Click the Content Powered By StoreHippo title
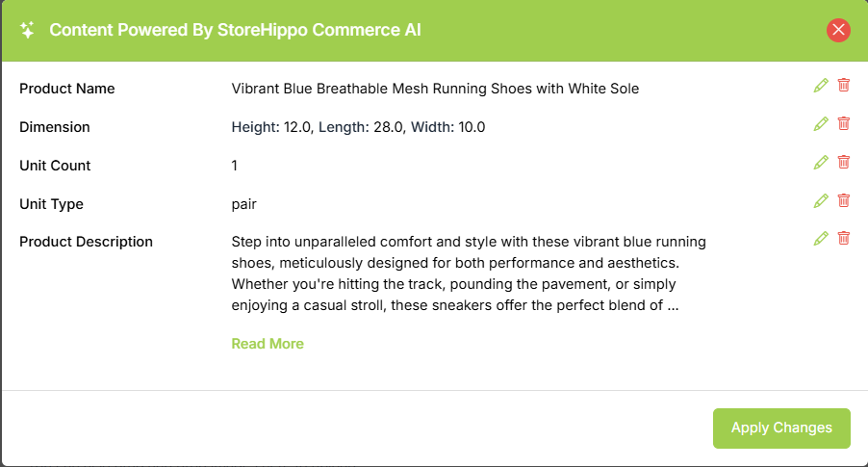Screen dimensions: 868x467 pyautogui.click(x=235, y=30)
